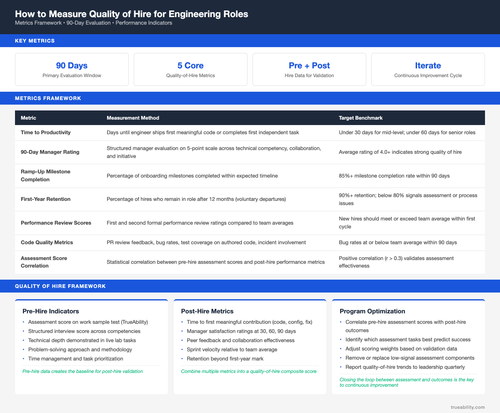Select 'Time management and task prioritization'
This screenshot has width=500, height=413.
point(76,359)
